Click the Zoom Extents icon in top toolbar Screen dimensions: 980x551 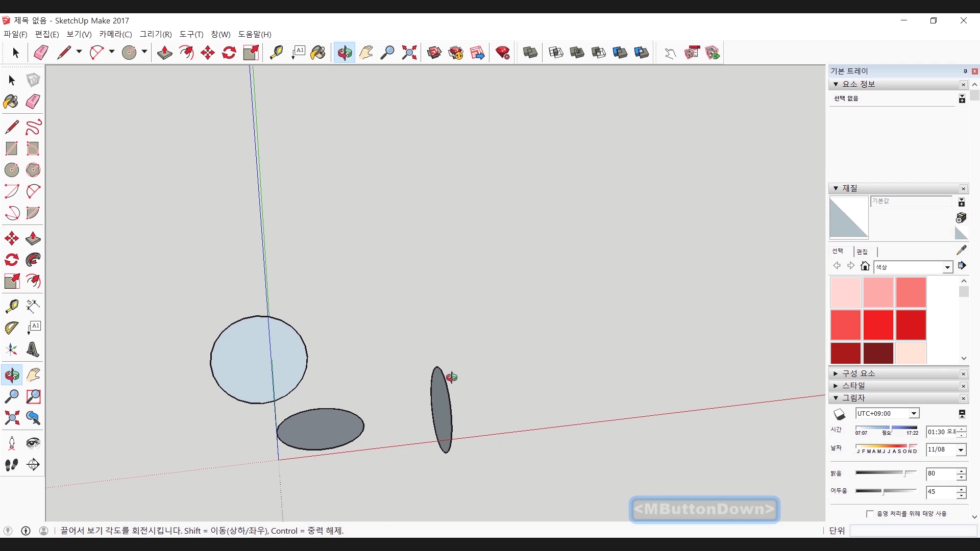(x=409, y=53)
